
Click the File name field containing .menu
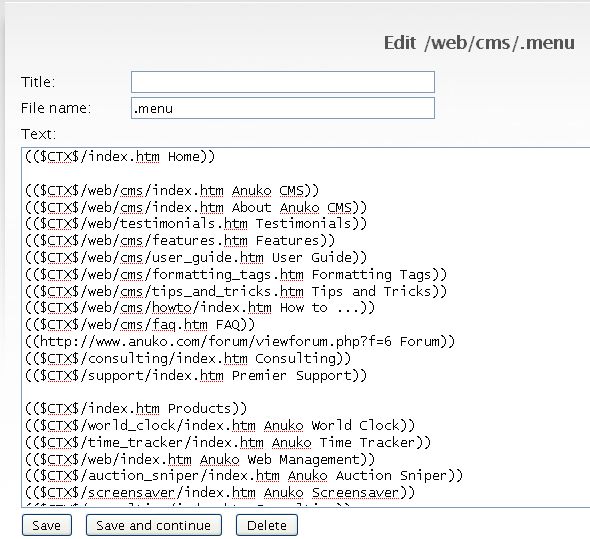[283, 108]
